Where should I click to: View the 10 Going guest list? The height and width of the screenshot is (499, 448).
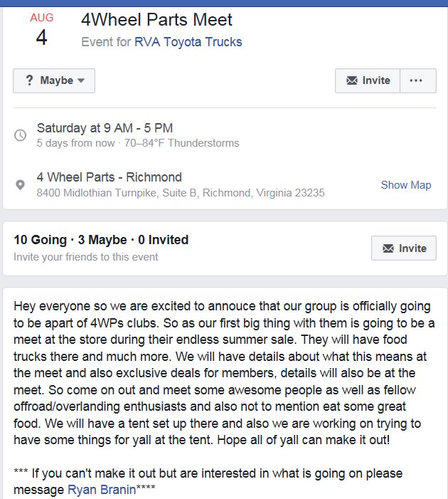[x=41, y=240]
